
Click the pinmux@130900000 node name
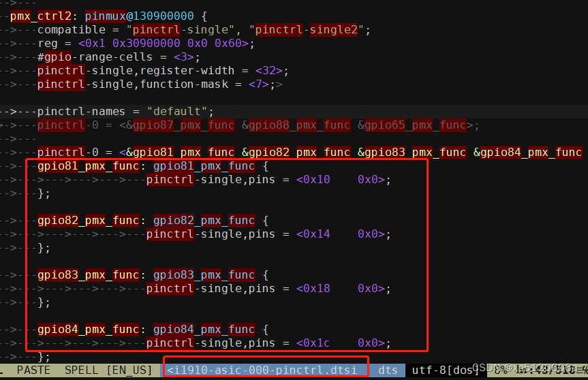(139, 16)
